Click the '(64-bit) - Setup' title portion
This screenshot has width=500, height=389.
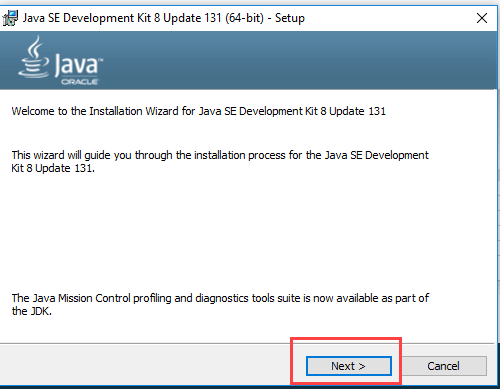click(x=265, y=18)
